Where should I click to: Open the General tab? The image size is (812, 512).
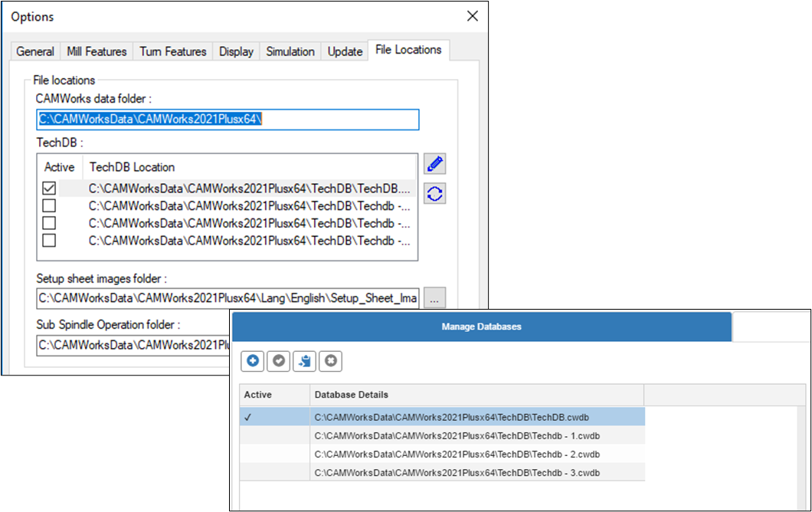35,51
